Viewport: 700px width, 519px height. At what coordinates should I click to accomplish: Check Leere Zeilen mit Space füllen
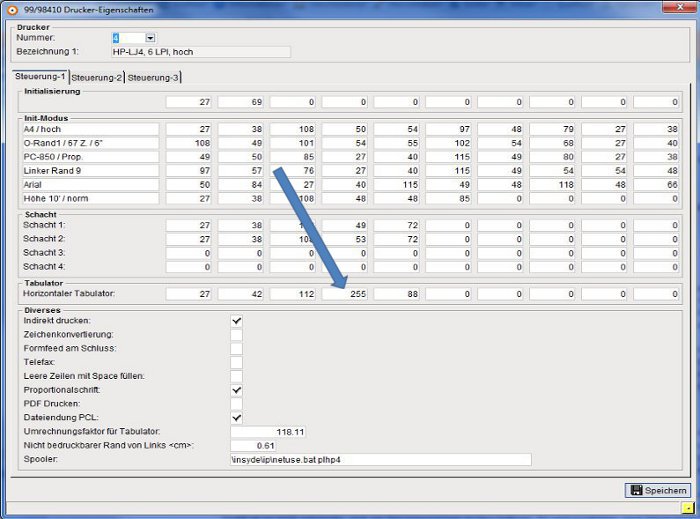pos(237,376)
